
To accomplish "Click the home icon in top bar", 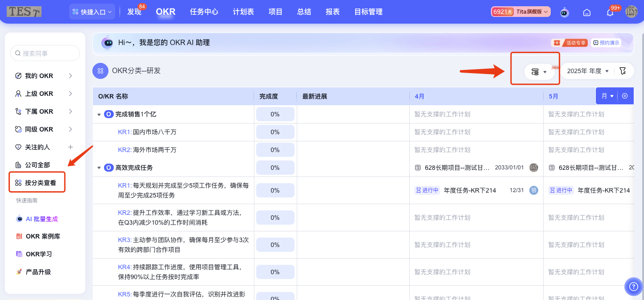I will (x=587, y=12).
